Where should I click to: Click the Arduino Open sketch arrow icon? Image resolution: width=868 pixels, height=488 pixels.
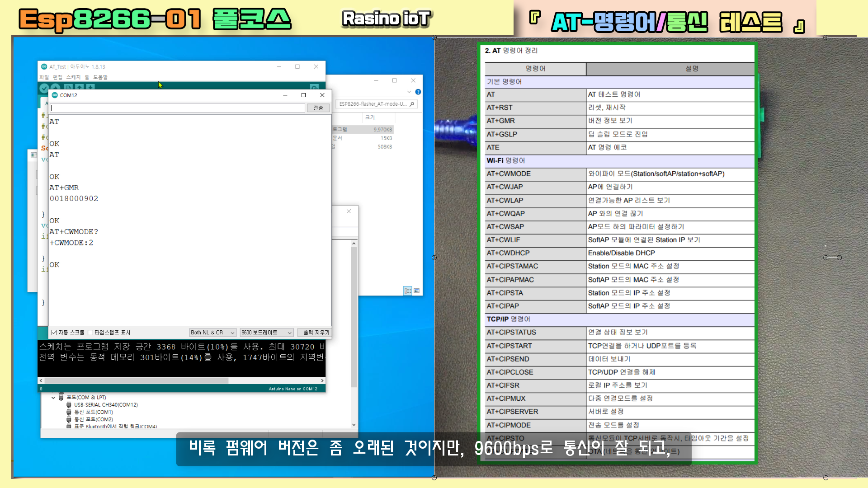[80, 87]
